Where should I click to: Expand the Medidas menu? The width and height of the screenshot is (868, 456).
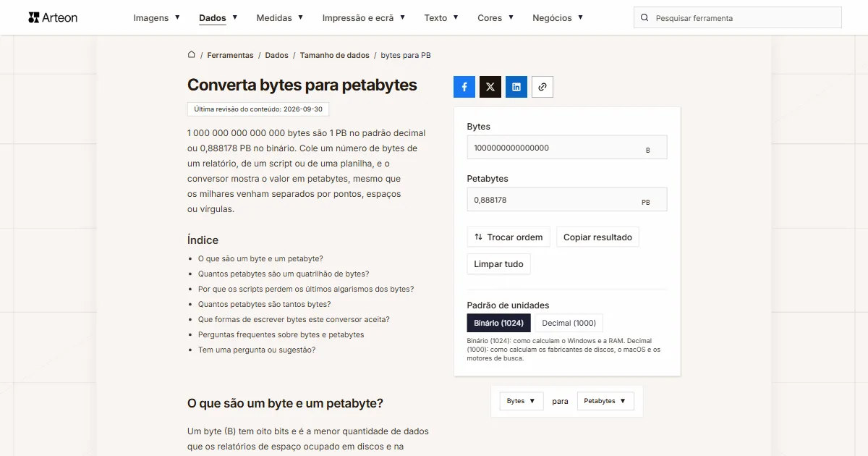[x=280, y=18]
